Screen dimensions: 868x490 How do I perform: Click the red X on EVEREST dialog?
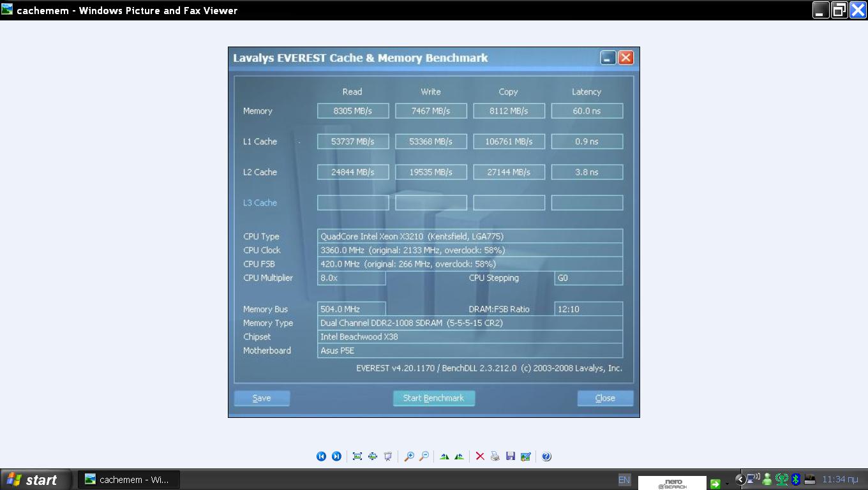coord(626,58)
